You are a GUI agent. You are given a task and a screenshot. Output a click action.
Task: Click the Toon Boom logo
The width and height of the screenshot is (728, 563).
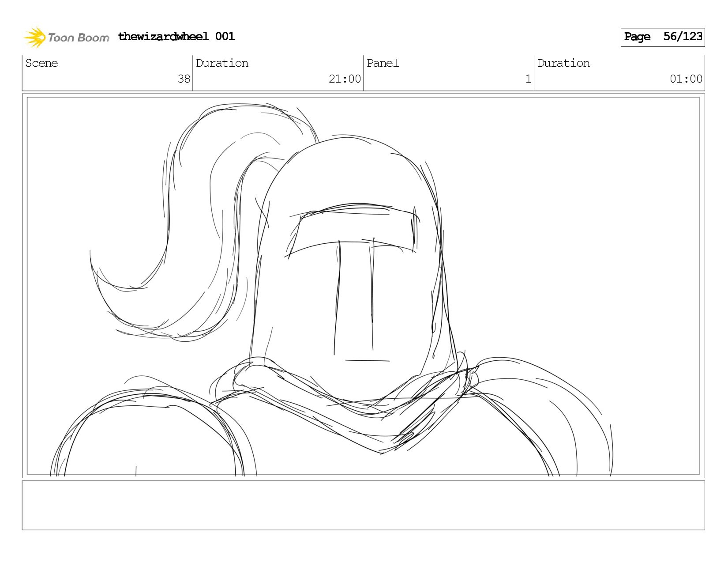66,37
